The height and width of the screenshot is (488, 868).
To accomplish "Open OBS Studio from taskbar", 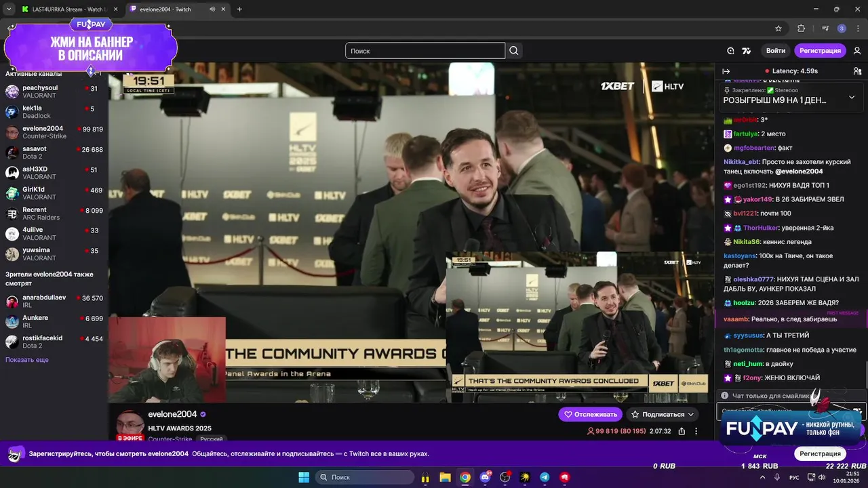I will pyautogui.click(x=505, y=477).
